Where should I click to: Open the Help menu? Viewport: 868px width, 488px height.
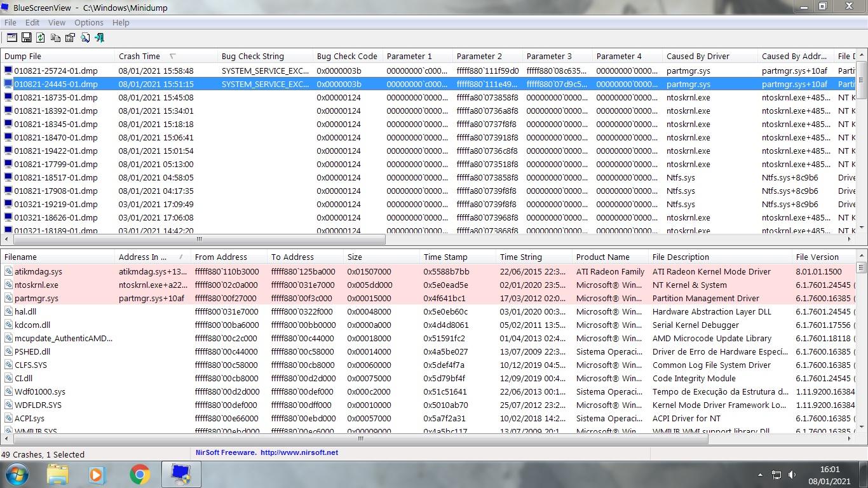(121, 22)
